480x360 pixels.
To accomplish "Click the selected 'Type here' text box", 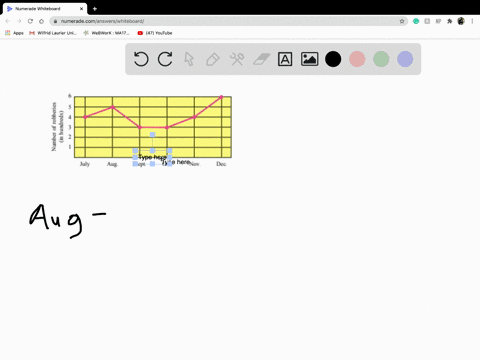I will click(152, 157).
